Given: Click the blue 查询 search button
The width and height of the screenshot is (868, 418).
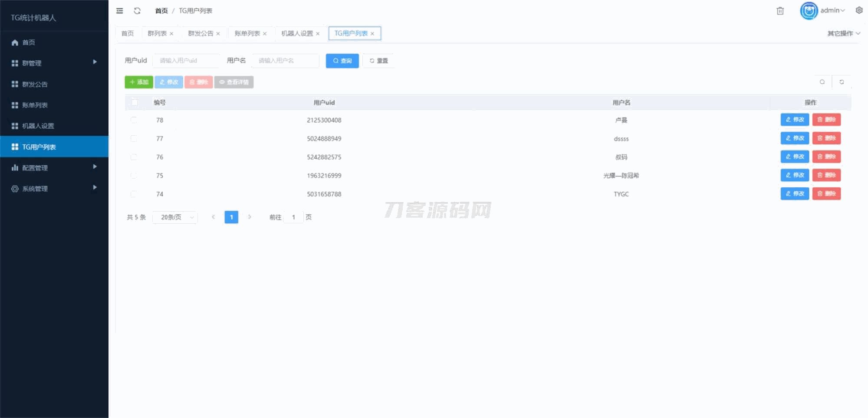Looking at the screenshot, I should (342, 61).
